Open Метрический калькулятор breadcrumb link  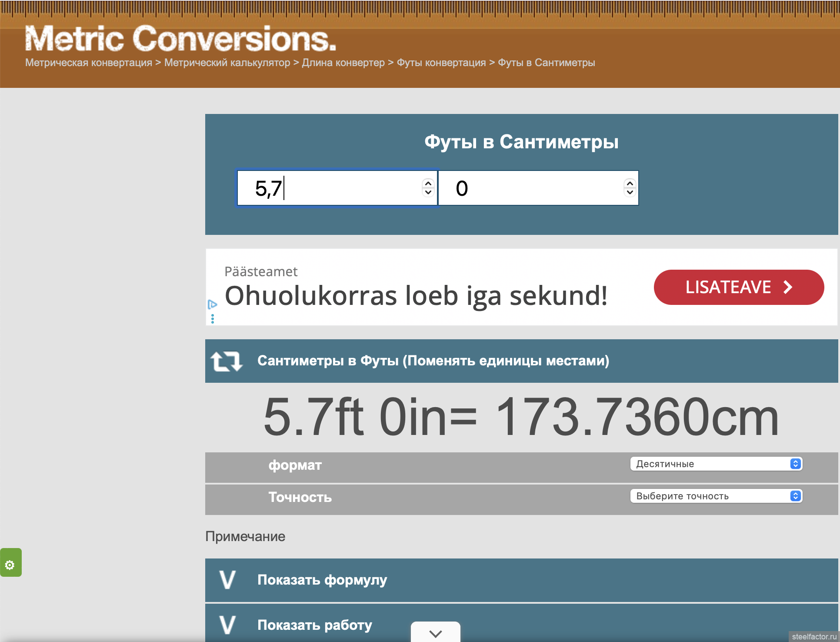(x=227, y=63)
